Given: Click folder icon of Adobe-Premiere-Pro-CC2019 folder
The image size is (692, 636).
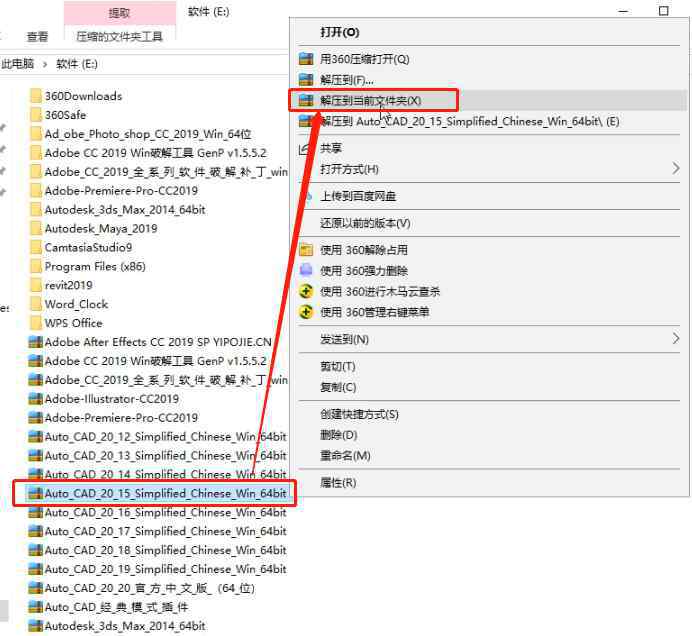Looking at the screenshot, I should pyautogui.click(x=35, y=191).
